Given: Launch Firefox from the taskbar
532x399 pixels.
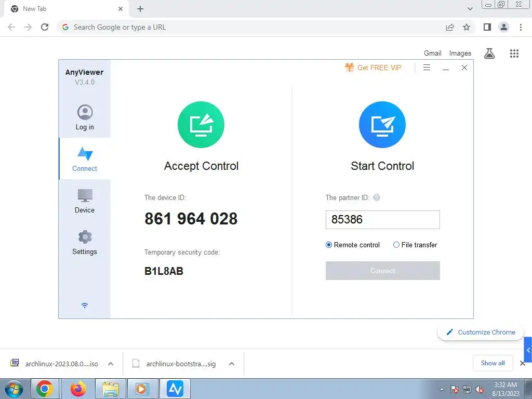Looking at the screenshot, I should pos(78,389).
